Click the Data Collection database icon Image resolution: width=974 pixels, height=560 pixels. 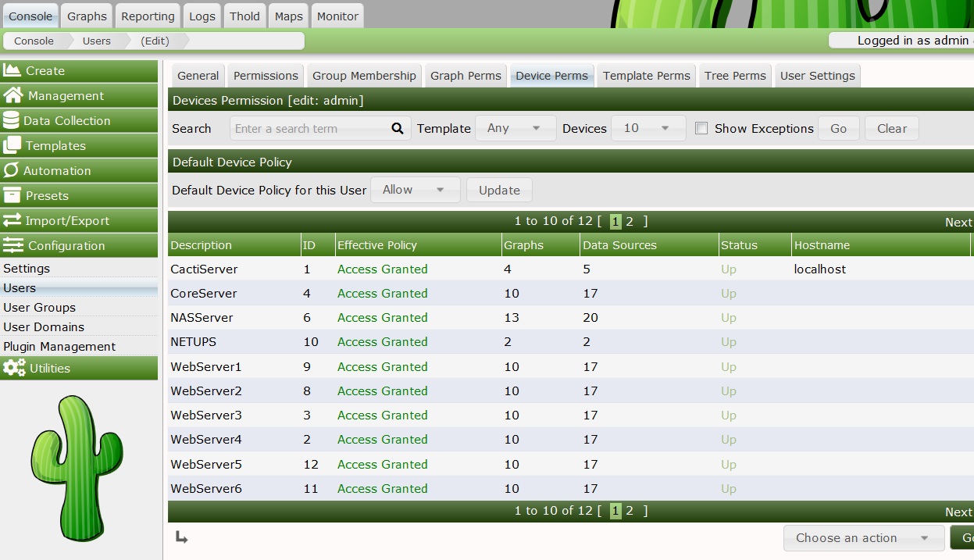click(11, 120)
